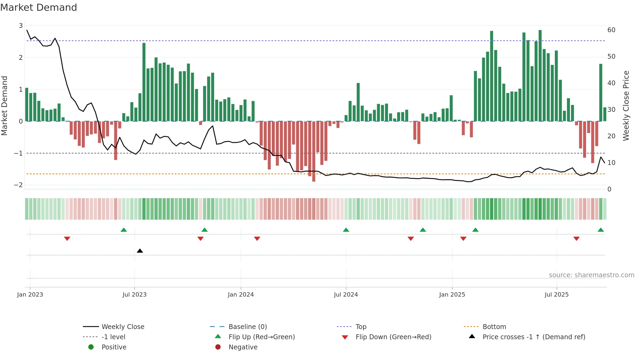The width and height of the screenshot is (644, 362).
Task: Toggle the Bottom legend entry
Action: [485, 327]
